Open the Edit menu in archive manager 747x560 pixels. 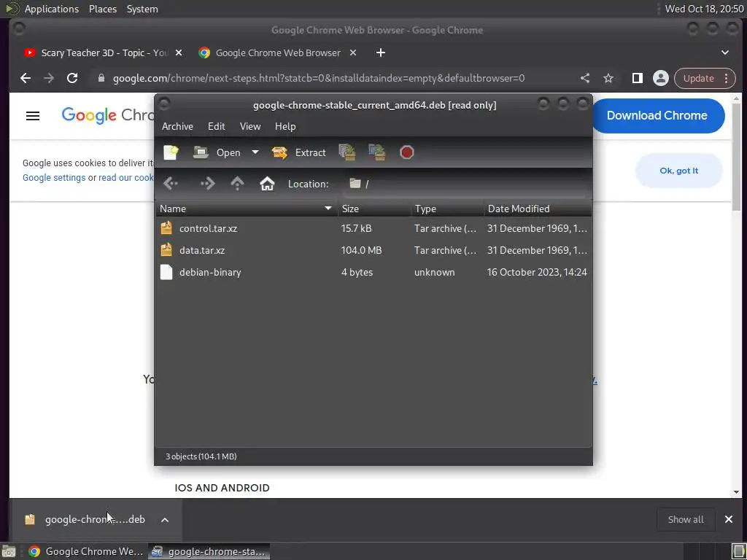click(216, 126)
